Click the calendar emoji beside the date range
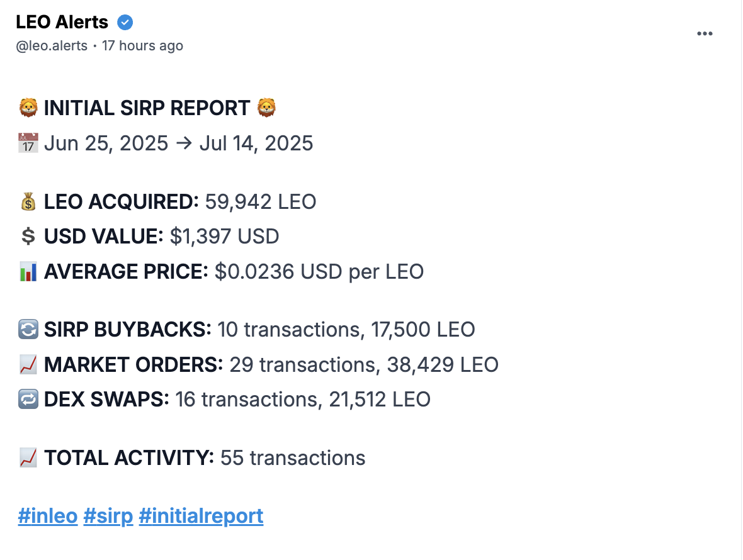 [28, 143]
